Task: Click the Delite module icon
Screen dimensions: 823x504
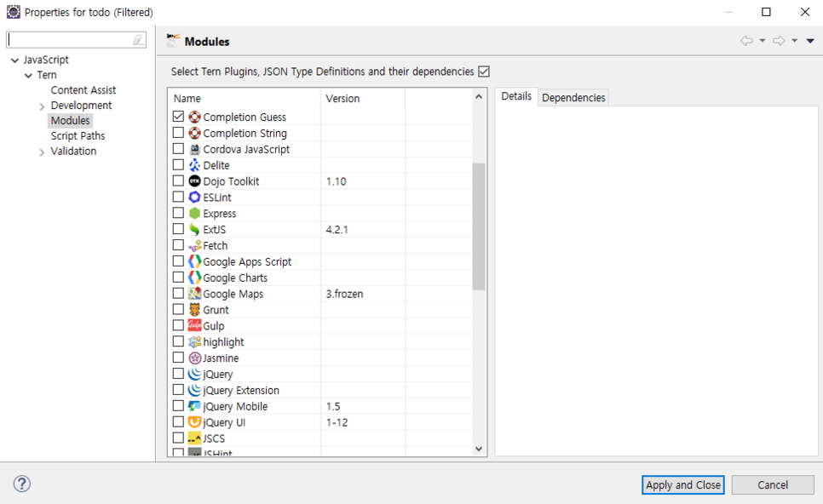Action: tap(195, 165)
